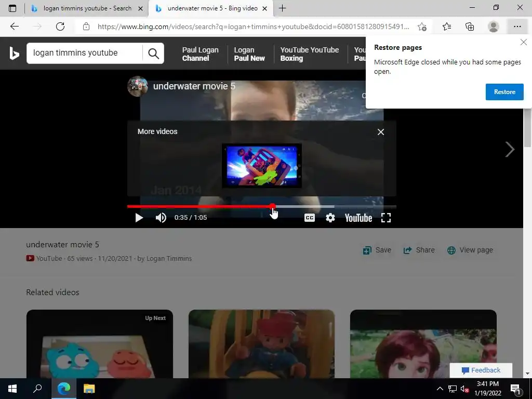Select Logan Paul New suggestion
532x399 pixels.
coord(249,54)
